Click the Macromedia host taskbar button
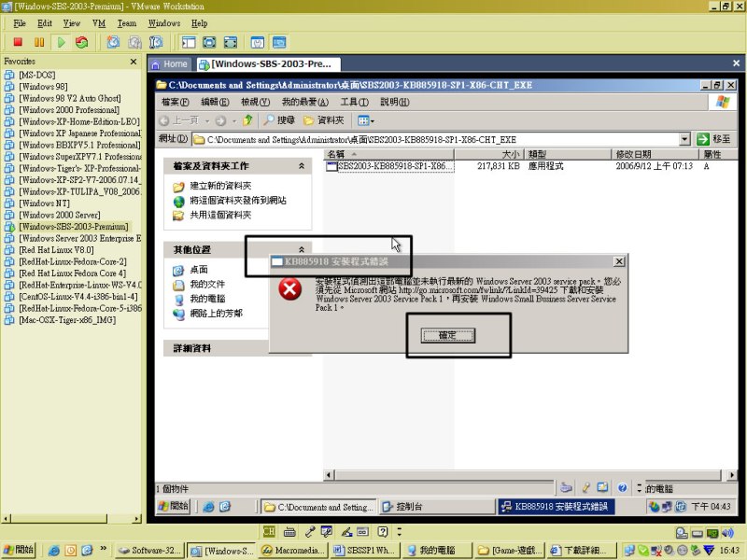The image size is (747, 560). tap(294, 551)
